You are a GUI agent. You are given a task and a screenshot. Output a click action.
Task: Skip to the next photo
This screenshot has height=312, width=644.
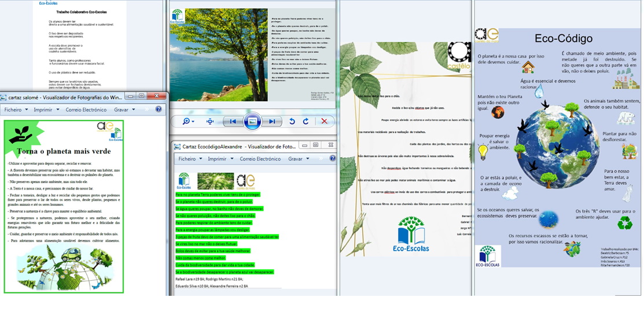coord(271,121)
